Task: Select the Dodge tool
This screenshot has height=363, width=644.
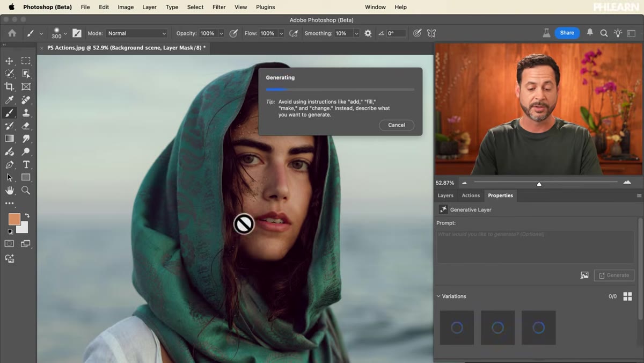Action: click(26, 151)
